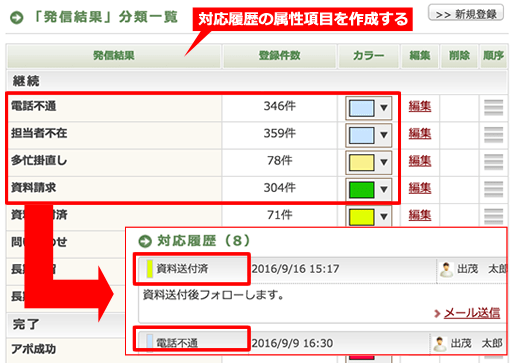Click user avatar icon in 2016/9/9 entry
The width and height of the screenshot is (517, 363).
tap(440, 344)
